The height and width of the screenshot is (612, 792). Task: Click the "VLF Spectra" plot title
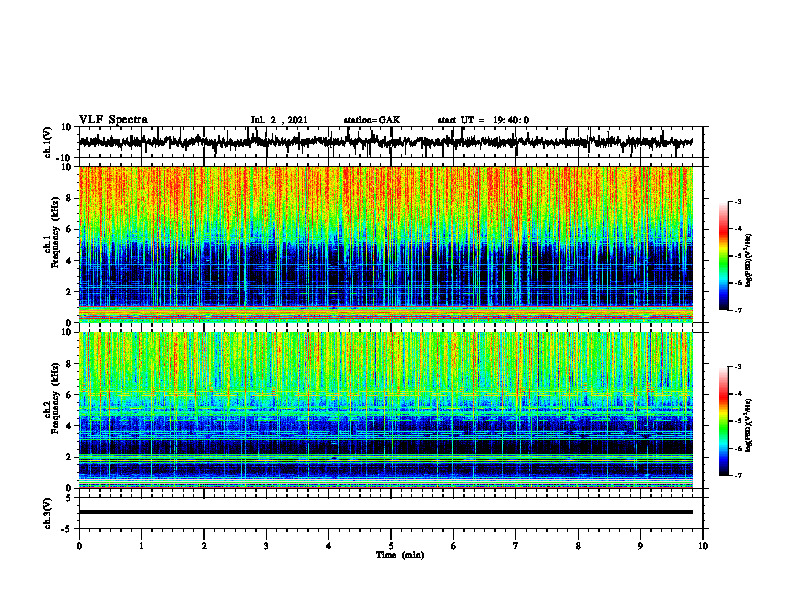(113, 120)
